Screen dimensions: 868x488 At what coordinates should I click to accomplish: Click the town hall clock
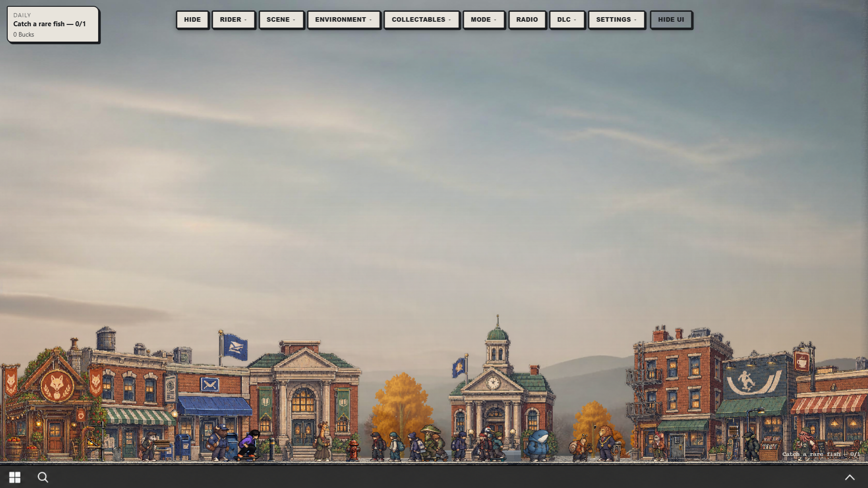[x=493, y=383]
